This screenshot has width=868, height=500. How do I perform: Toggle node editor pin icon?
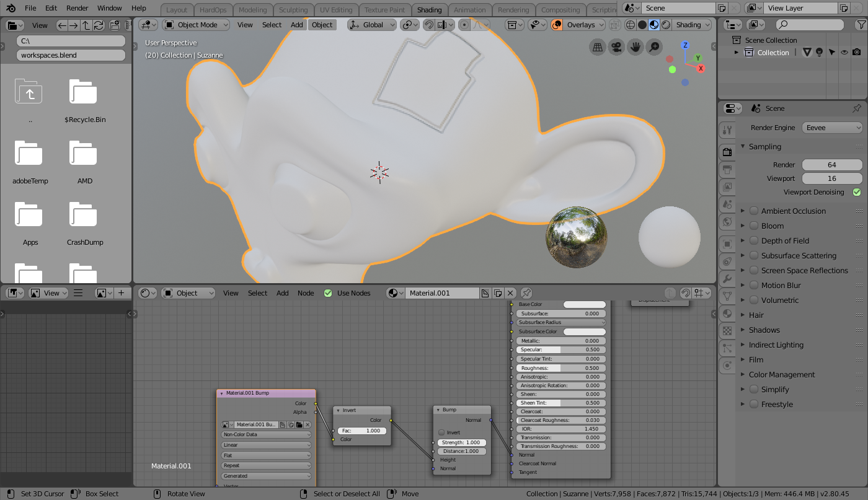pyautogui.click(x=526, y=293)
